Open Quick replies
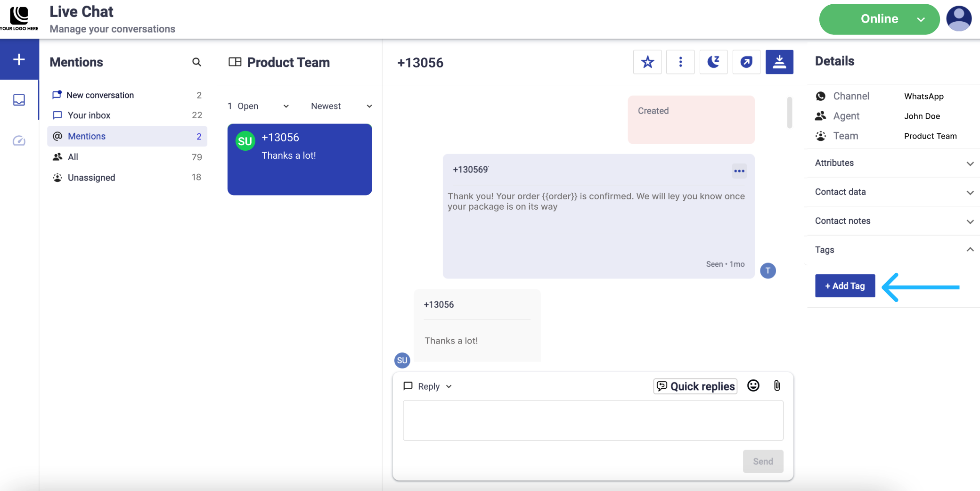Image resolution: width=980 pixels, height=491 pixels. click(695, 386)
